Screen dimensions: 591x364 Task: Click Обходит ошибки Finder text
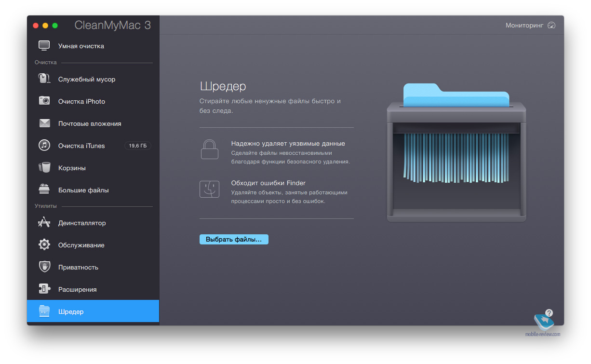coord(268,183)
